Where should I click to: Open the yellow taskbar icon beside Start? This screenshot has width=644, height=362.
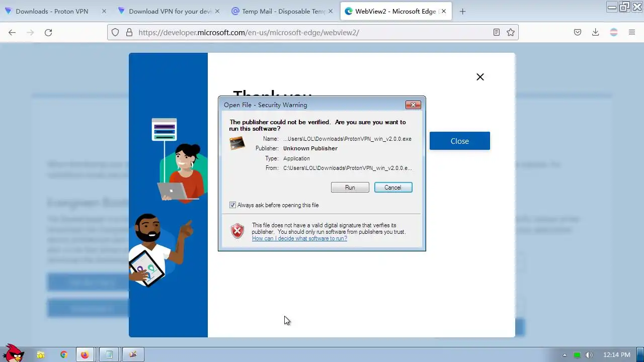pos(41,355)
